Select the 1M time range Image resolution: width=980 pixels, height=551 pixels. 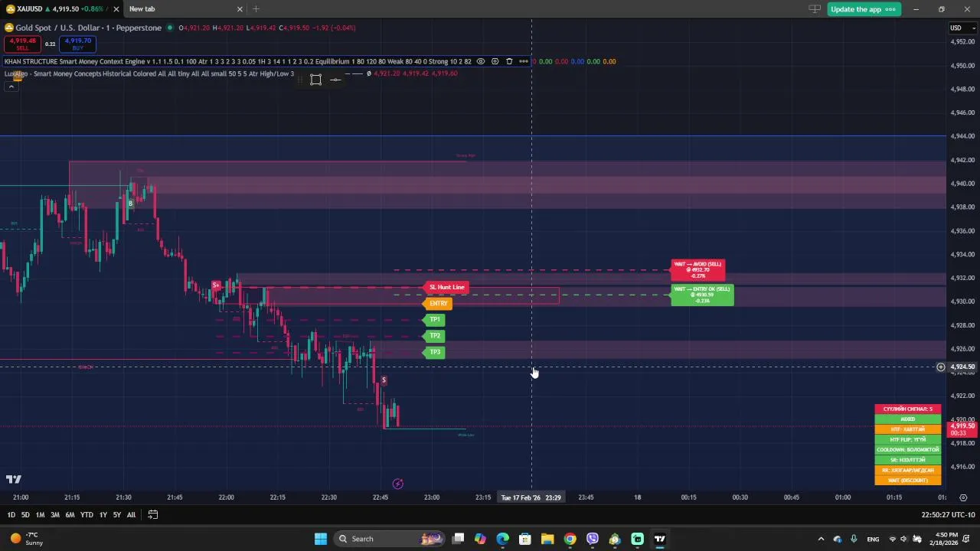[x=40, y=515]
